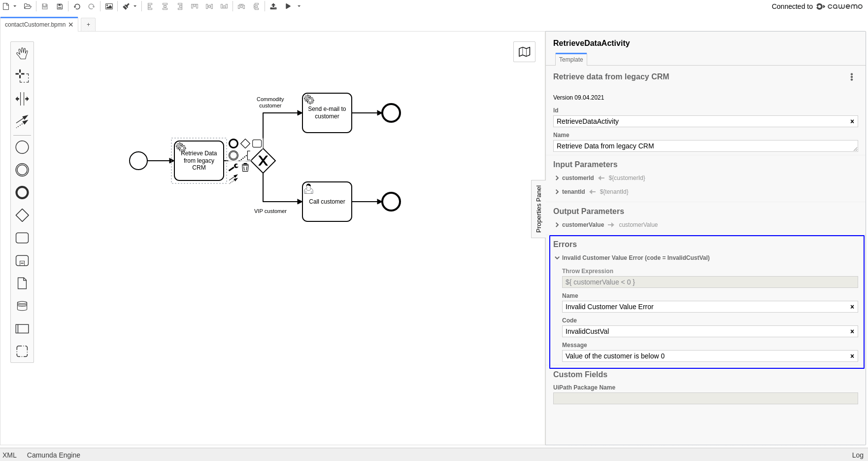Activate the global connect tool
The height and width of the screenshot is (461, 868).
pyautogui.click(x=22, y=121)
